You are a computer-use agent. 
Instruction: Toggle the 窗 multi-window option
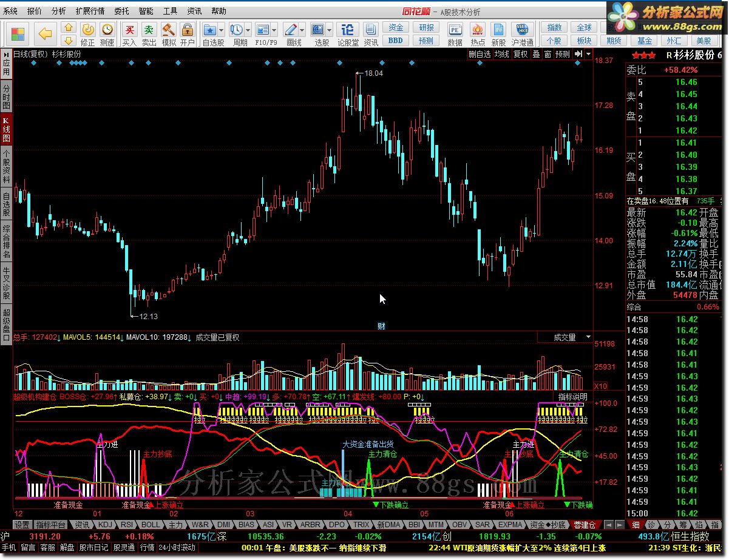(x=548, y=54)
